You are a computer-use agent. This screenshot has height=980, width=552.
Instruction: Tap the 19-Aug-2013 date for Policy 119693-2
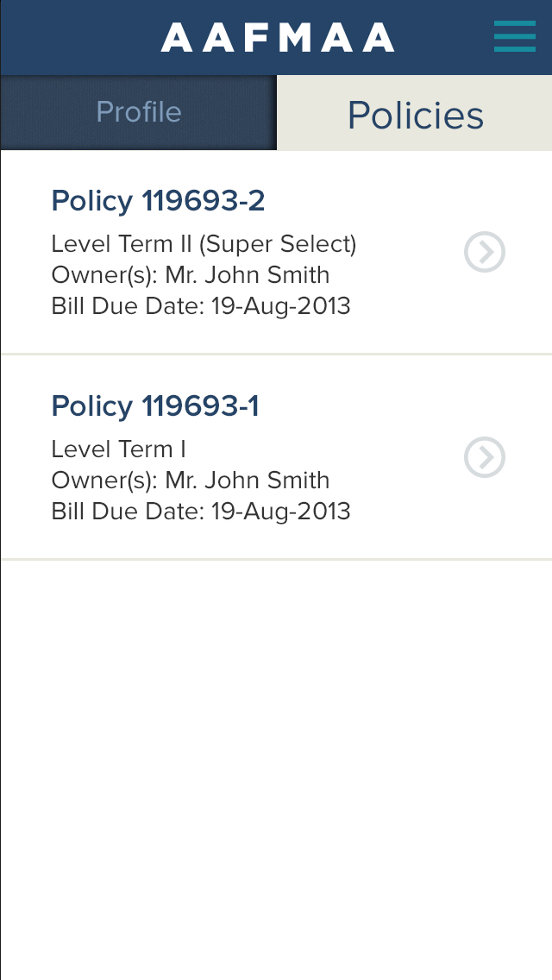coord(281,306)
